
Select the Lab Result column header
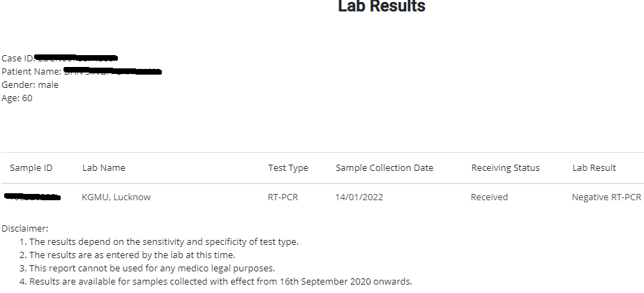coord(594,168)
